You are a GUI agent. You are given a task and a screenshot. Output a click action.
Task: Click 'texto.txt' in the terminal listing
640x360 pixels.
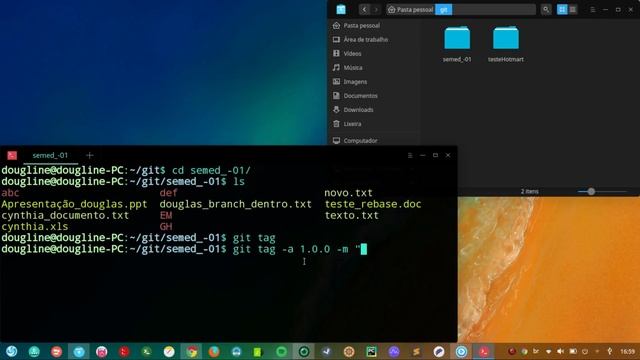point(351,215)
